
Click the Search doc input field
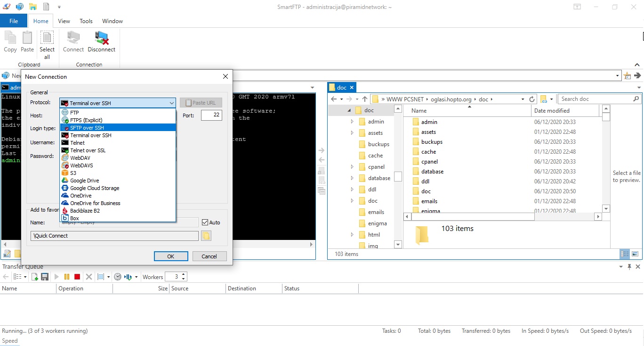pyautogui.click(x=595, y=99)
